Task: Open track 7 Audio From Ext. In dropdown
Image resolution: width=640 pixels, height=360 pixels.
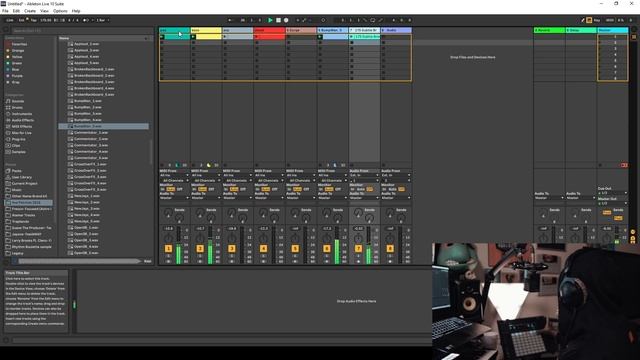Action: point(364,176)
